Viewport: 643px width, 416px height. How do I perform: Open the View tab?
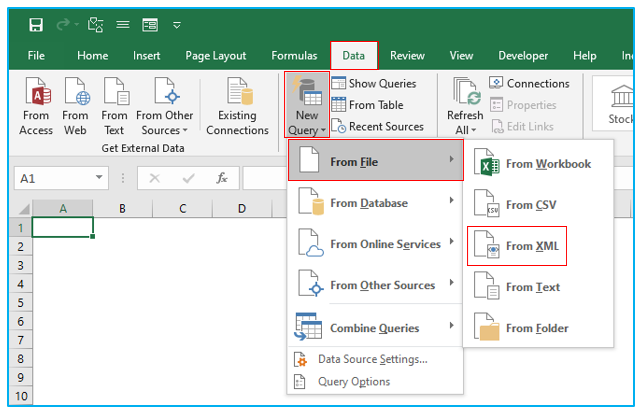[x=461, y=55]
